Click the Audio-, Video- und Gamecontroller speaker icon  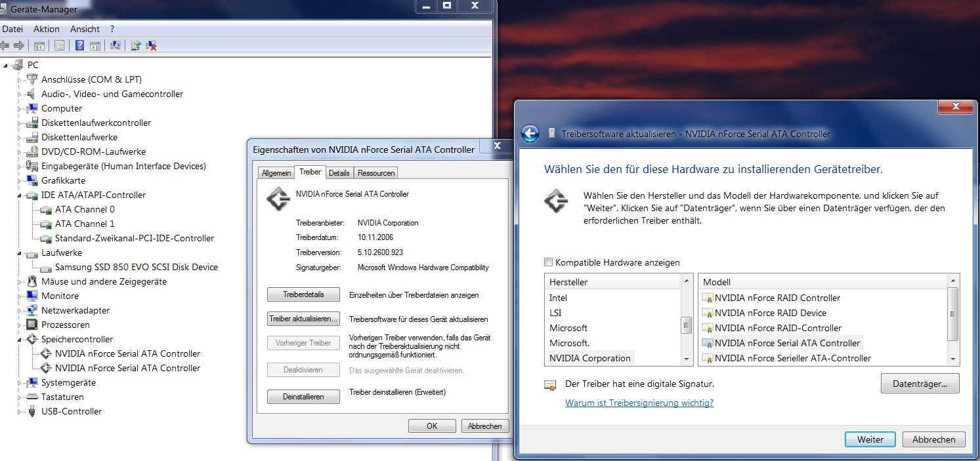coord(32,94)
